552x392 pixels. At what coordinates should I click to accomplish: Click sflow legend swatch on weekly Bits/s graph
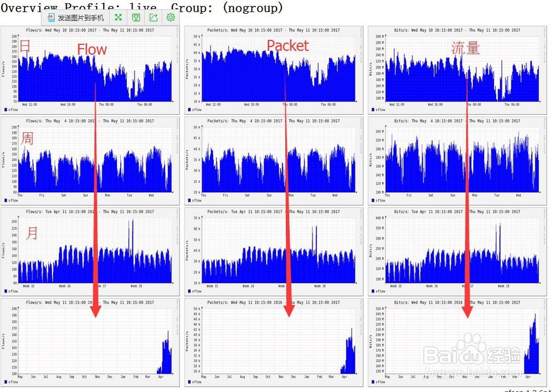(373, 200)
